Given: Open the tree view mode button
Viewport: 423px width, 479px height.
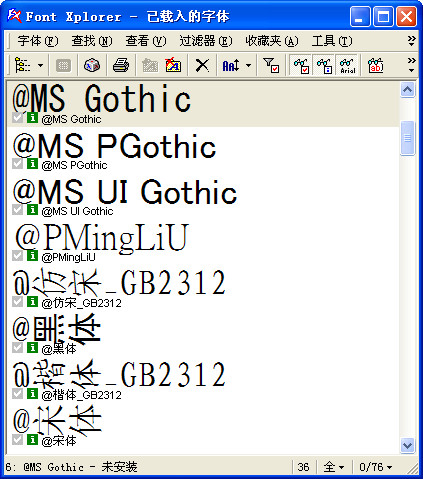Looking at the screenshot, I should (23, 65).
